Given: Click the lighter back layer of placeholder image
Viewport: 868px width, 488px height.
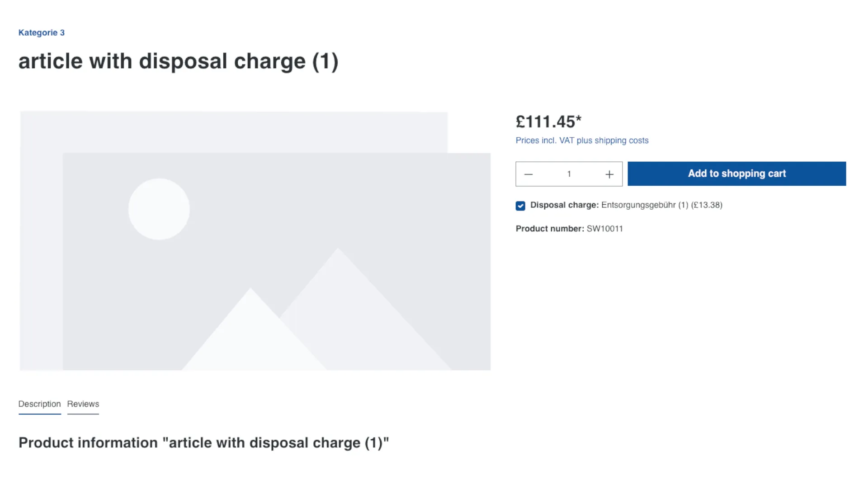Looking at the screenshot, I should pos(226,131).
